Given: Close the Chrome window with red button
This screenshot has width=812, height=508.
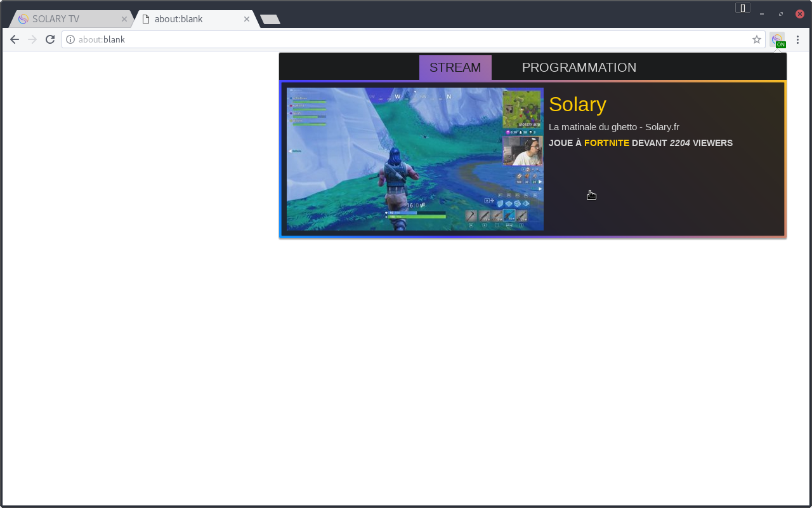Looking at the screenshot, I should coord(800,13).
